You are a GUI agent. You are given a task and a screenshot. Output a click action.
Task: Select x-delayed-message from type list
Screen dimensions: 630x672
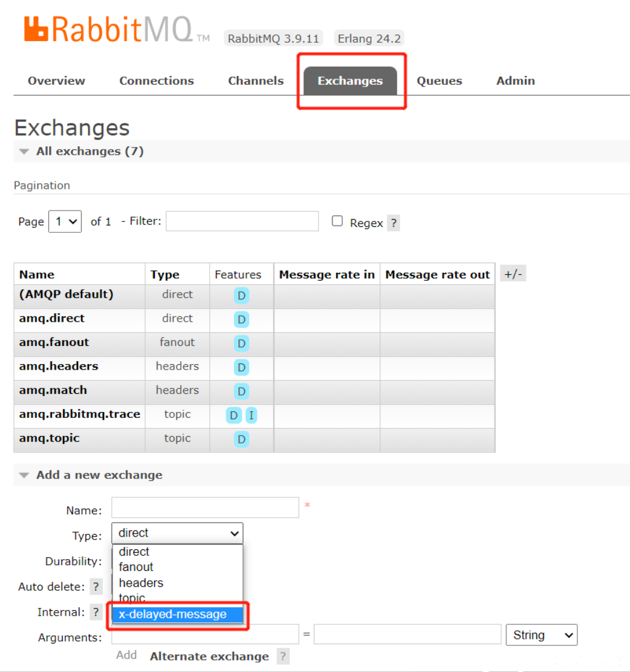(173, 615)
